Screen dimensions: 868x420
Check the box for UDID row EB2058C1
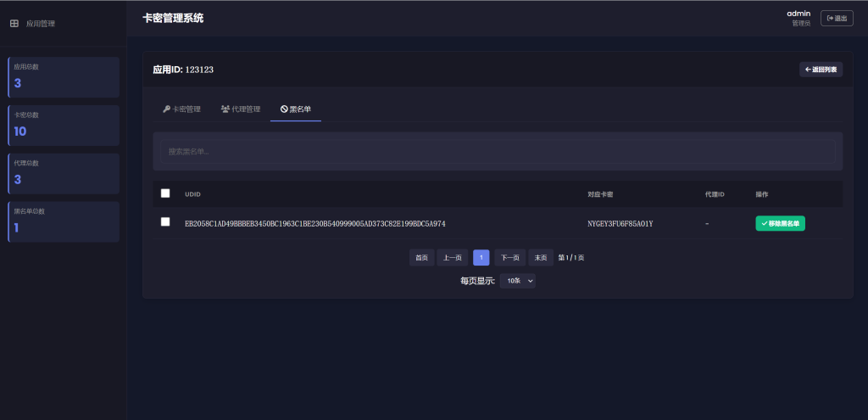coord(165,222)
